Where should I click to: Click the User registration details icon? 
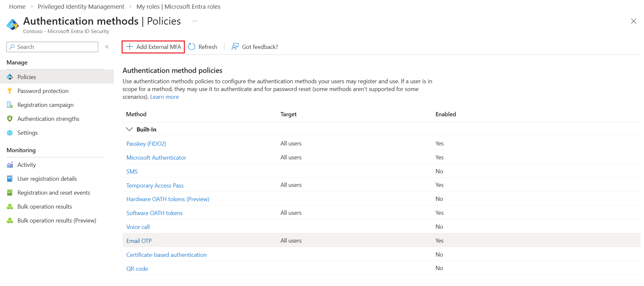coord(10,178)
